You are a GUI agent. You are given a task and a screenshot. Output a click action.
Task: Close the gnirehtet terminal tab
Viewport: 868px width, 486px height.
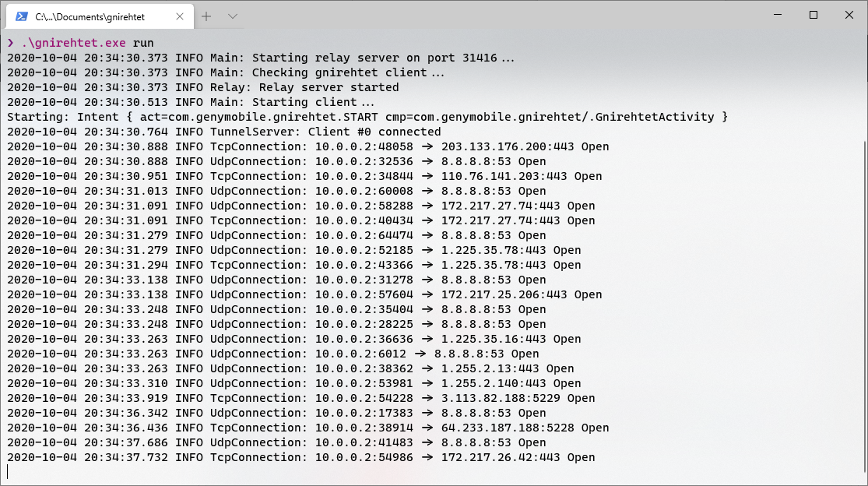point(180,14)
